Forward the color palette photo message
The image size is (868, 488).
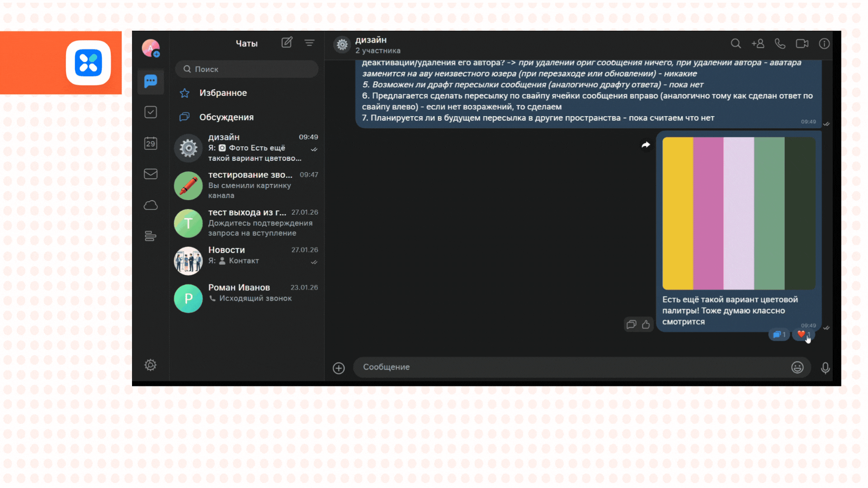646,145
